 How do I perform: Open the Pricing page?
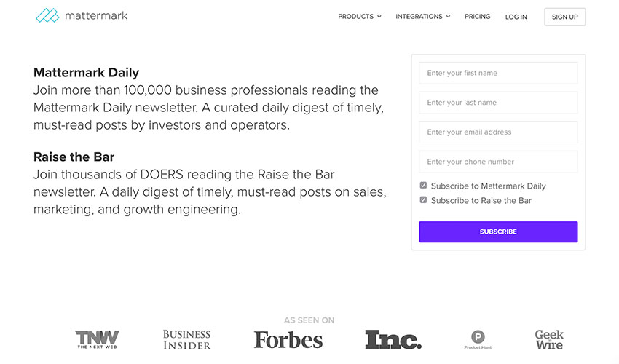477,17
